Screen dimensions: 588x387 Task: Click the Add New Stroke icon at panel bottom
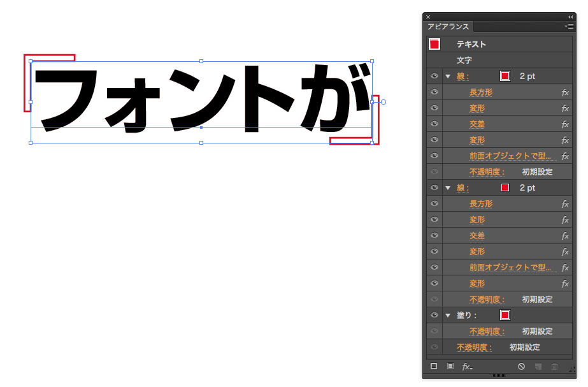(x=434, y=366)
